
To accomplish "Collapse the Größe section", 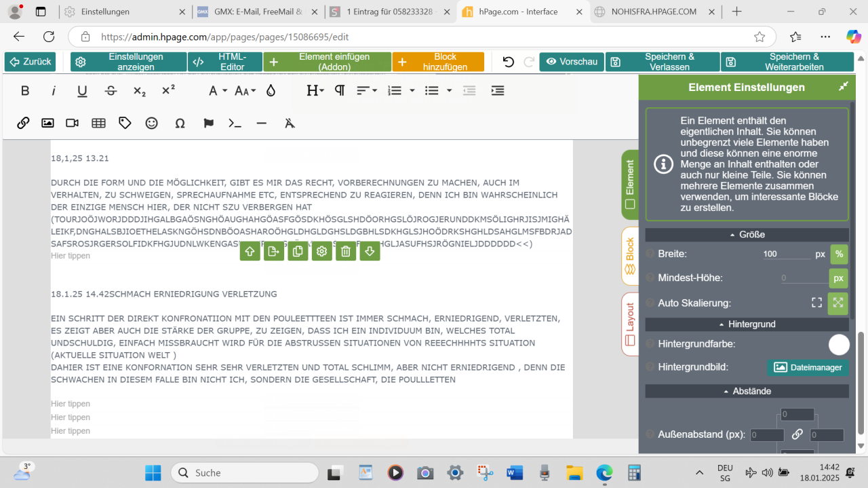I will 747,234.
